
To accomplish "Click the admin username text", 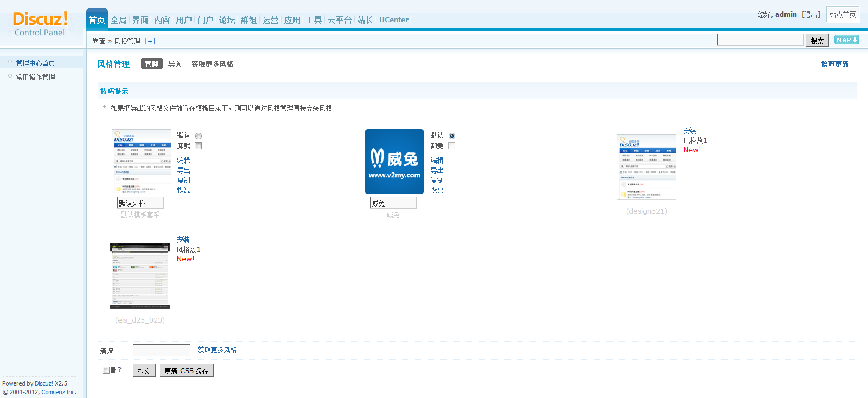I will point(786,15).
